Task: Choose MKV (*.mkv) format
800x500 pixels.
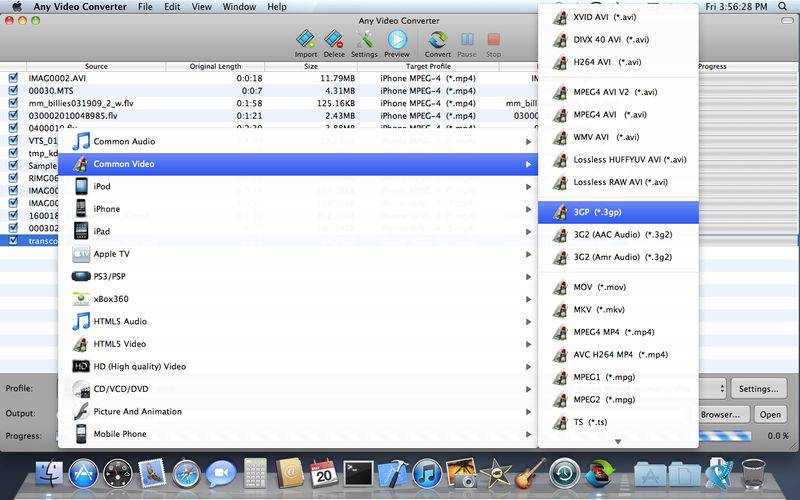Action: click(618, 309)
